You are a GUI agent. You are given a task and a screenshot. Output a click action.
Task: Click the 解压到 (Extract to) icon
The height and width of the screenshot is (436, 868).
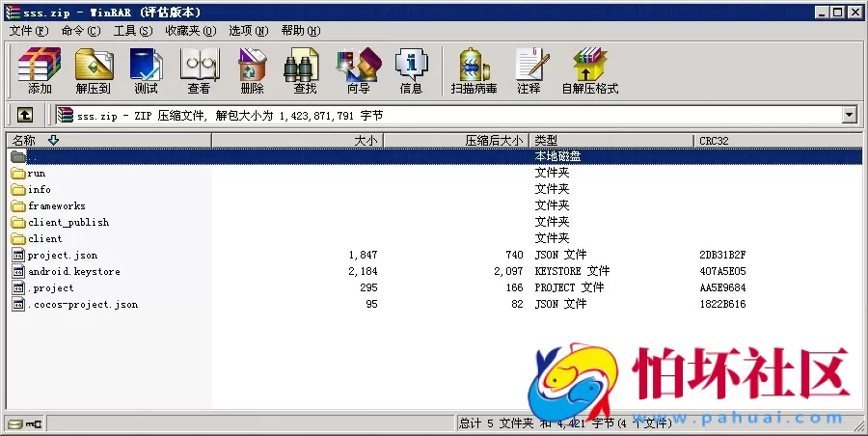tap(93, 70)
